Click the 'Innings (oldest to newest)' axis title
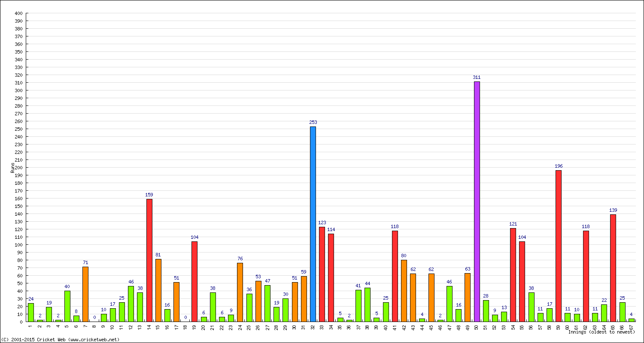Image resolution: width=644 pixels, height=343 pixels. tap(602, 332)
